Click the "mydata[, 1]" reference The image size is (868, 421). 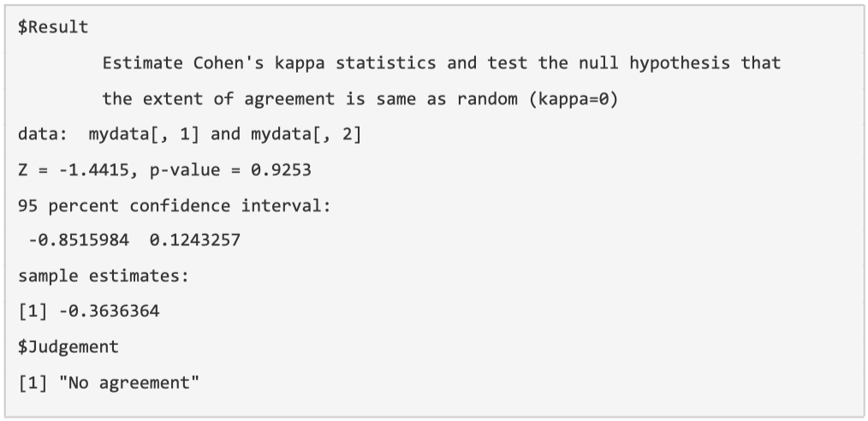142,134
